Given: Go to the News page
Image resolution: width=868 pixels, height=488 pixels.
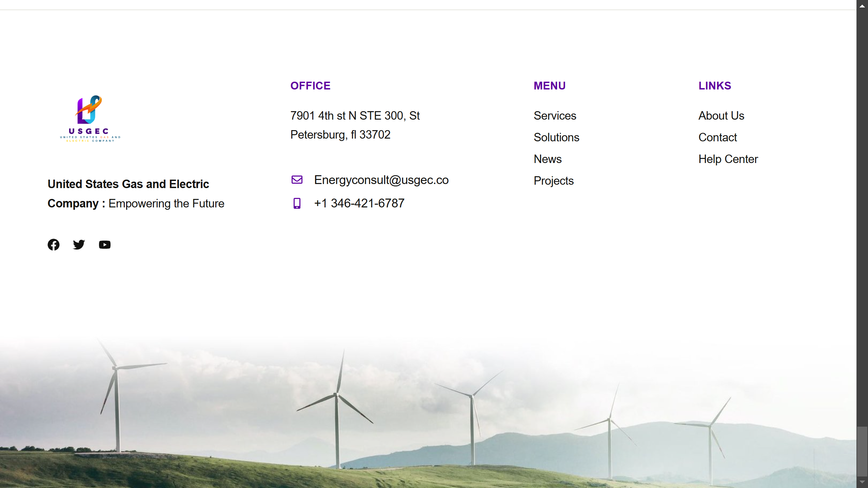Looking at the screenshot, I should (x=548, y=159).
